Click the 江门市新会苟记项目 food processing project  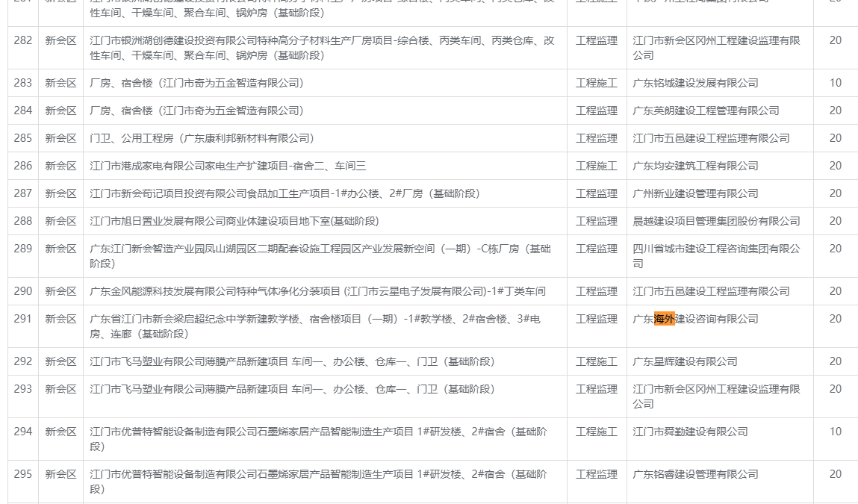pos(285,193)
